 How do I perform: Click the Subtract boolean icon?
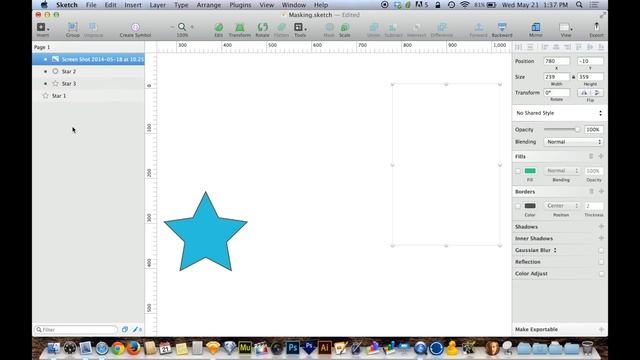(x=393, y=27)
